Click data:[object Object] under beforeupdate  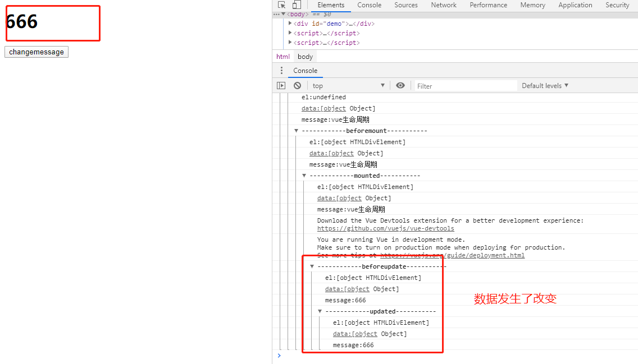pyautogui.click(x=362, y=289)
